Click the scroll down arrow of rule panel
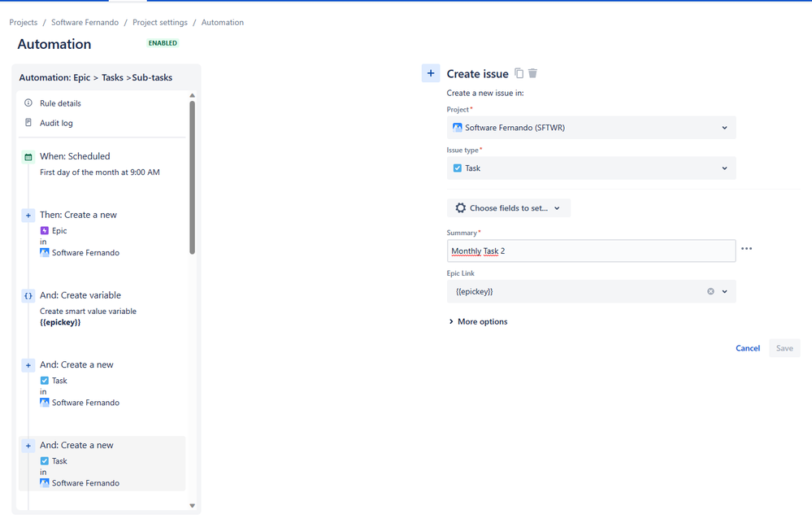 pos(192,505)
